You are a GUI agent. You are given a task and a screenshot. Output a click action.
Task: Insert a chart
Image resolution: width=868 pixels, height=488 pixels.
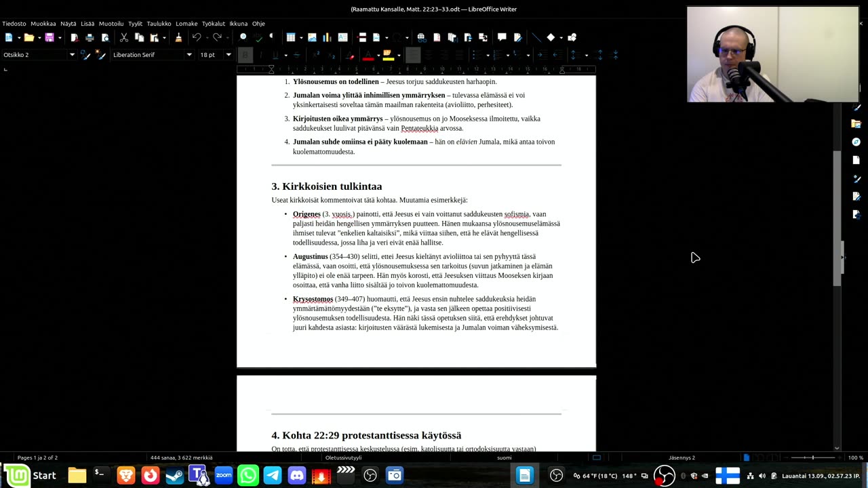(x=327, y=37)
